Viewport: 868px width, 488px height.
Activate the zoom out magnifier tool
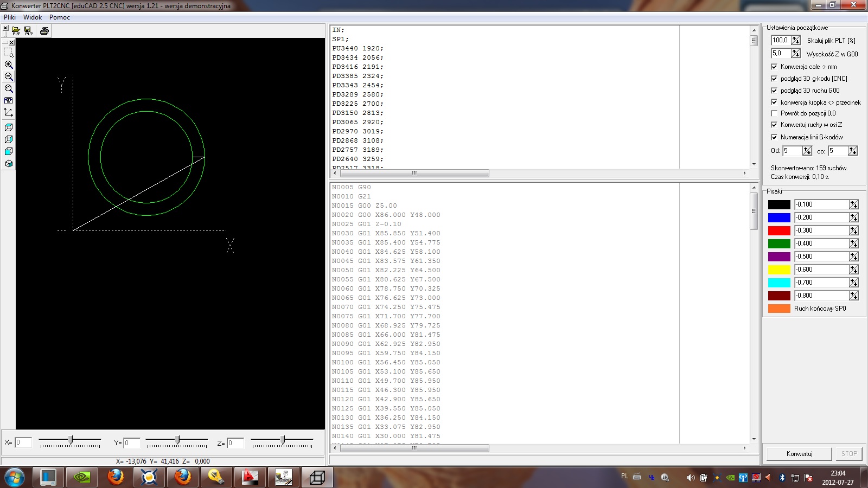click(9, 76)
